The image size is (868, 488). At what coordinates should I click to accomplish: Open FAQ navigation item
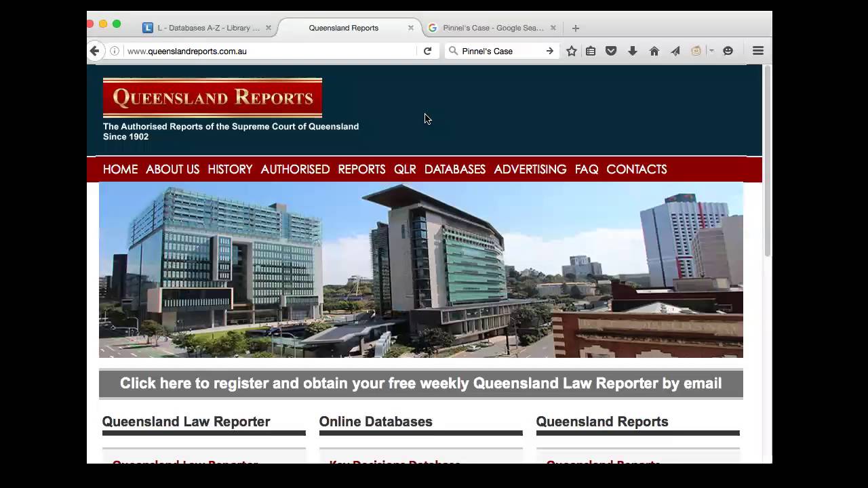[587, 169]
